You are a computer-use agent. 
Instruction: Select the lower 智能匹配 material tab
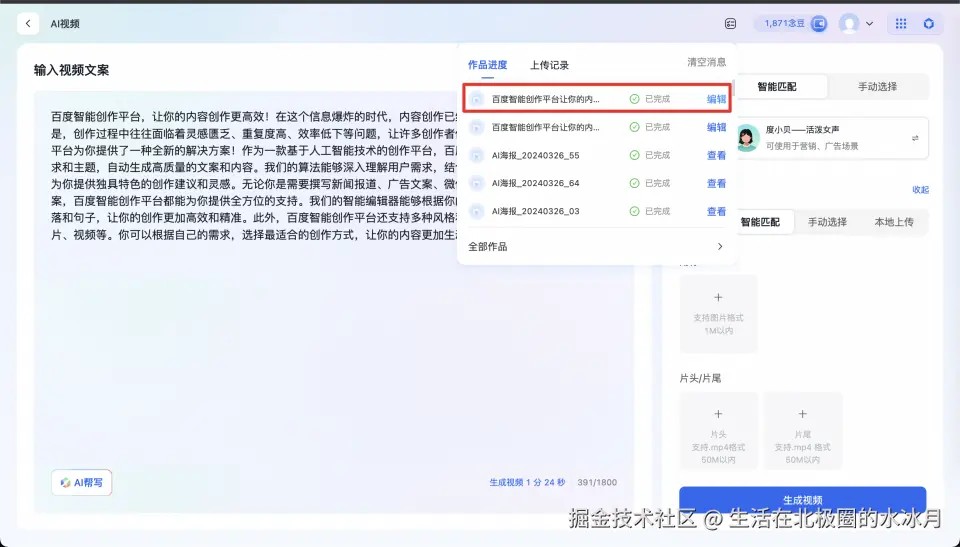click(x=760, y=222)
